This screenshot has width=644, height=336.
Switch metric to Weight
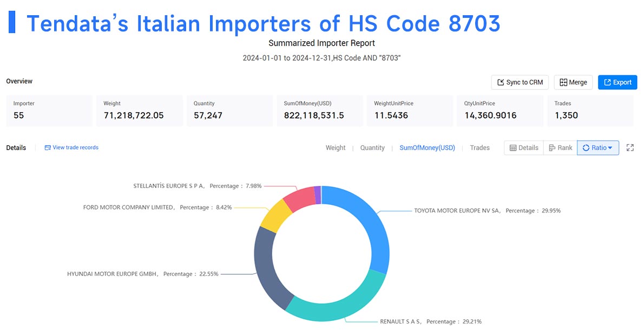[336, 147]
